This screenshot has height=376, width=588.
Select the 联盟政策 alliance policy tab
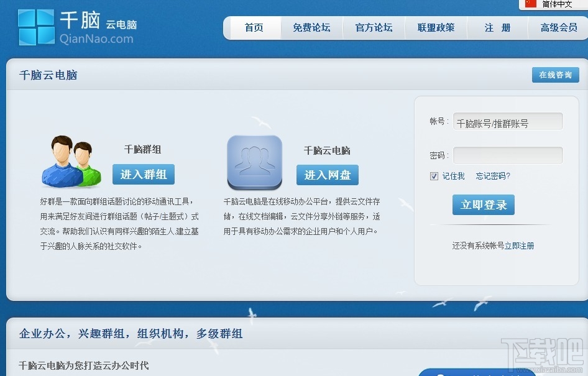(436, 27)
